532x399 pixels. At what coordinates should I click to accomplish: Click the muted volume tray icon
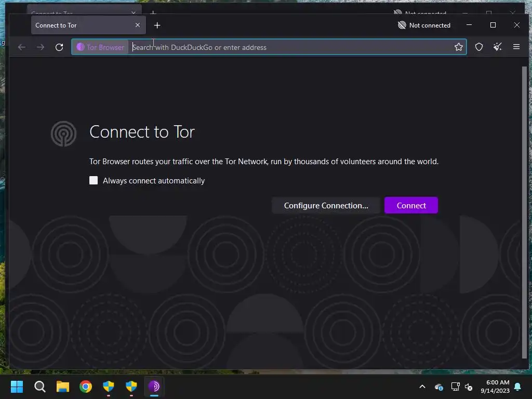click(x=469, y=387)
